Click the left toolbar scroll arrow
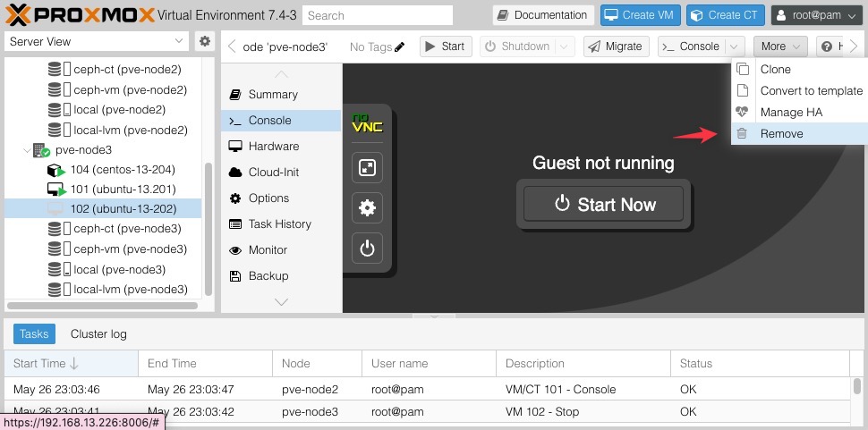The image size is (868, 430). click(232, 46)
